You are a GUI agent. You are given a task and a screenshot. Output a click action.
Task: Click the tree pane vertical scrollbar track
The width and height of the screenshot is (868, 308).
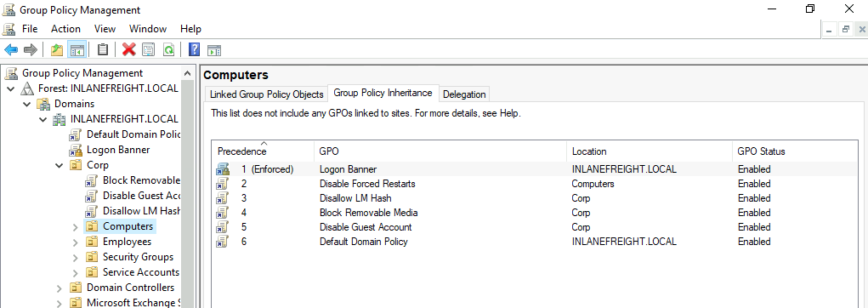click(189, 194)
